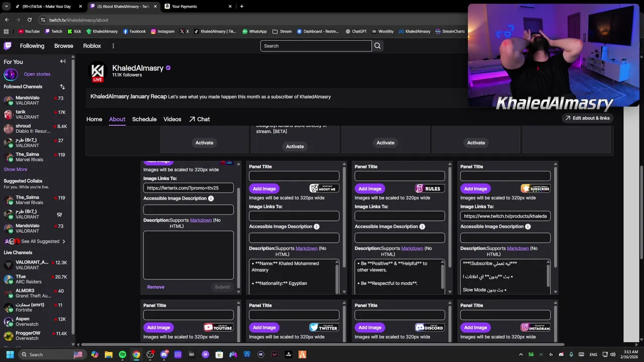Show hidden system tray icons
Screen dimensions: 644x362
point(521,354)
